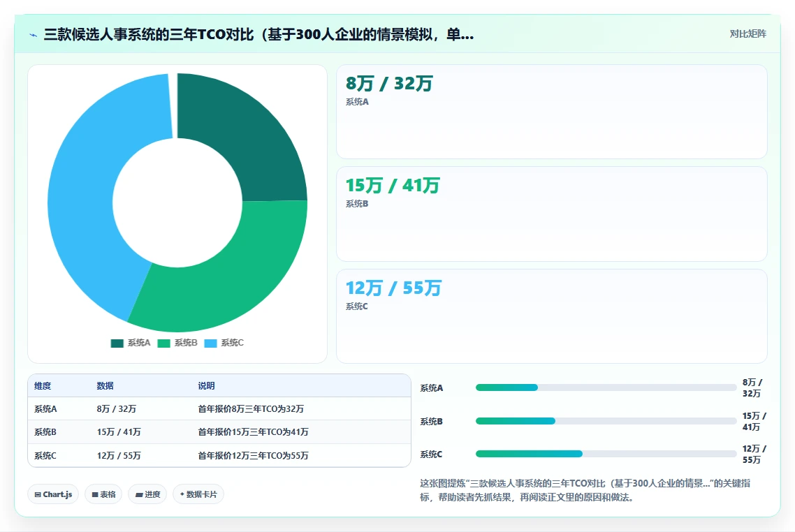Click 首年报价8万三年TCO为32万 description cell

251,409
